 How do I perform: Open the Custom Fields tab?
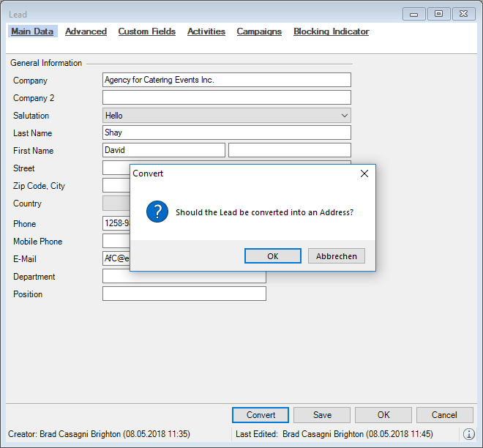click(x=146, y=31)
